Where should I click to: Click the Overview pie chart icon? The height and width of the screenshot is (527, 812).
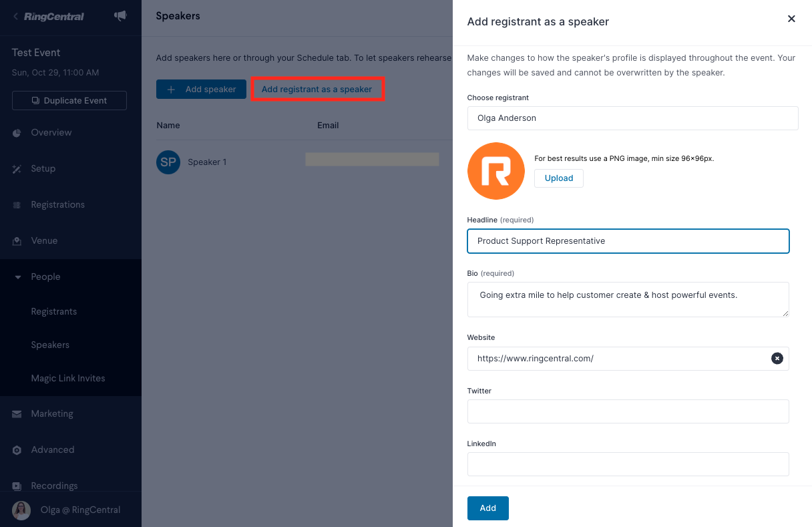click(x=17, y=133)
